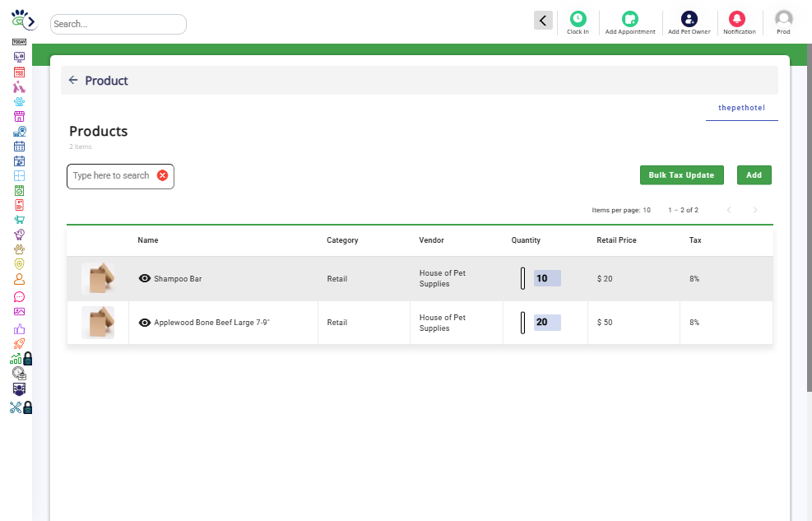Image resolution: width=812 pixels, height=521 pixels.
Task: Go back using the Product arrow
Action: (x=73, y=81)
